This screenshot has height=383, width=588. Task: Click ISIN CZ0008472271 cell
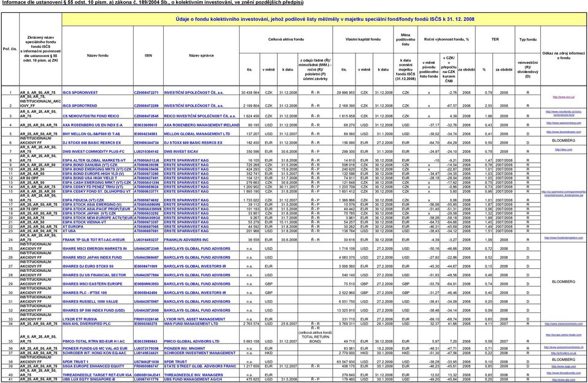tap(147, 92)
